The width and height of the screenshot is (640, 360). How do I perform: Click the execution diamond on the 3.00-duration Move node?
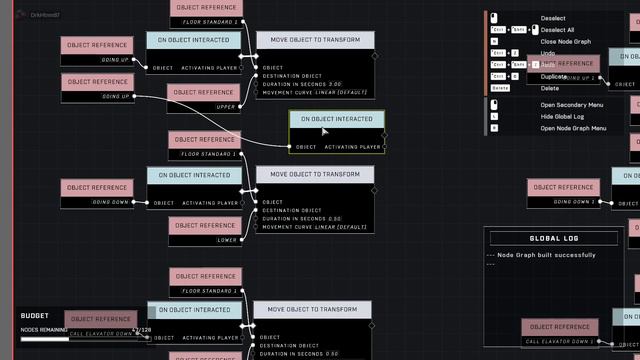tap(374, 56)
